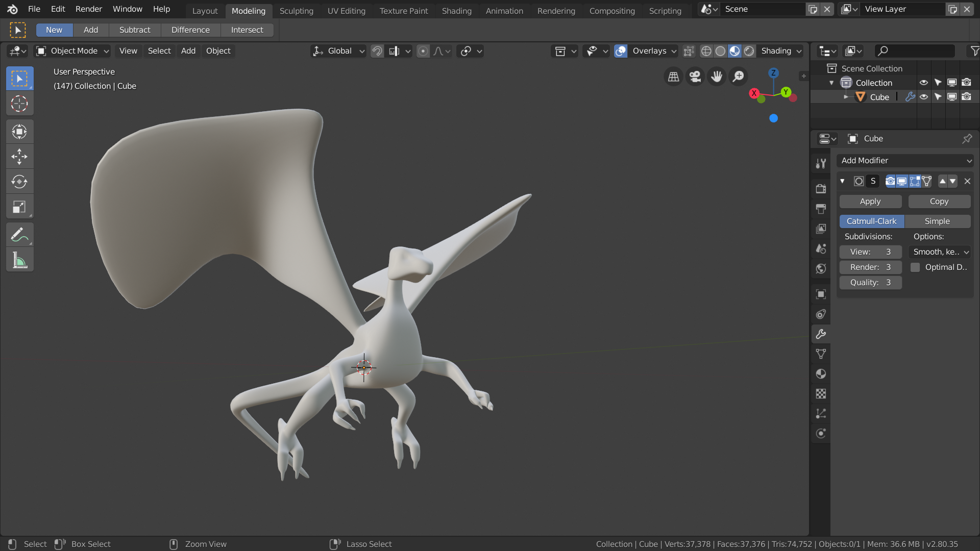The height and width of the screenshot is (551, 980).
Task: Open the Object Mode dropdown
Action: [72, 51]
